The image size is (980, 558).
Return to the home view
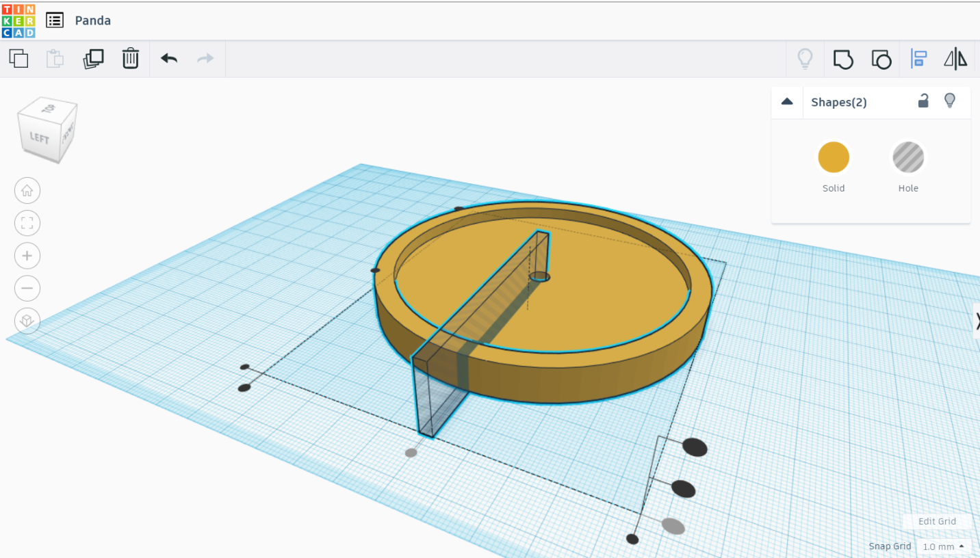[x=27, y=191]
